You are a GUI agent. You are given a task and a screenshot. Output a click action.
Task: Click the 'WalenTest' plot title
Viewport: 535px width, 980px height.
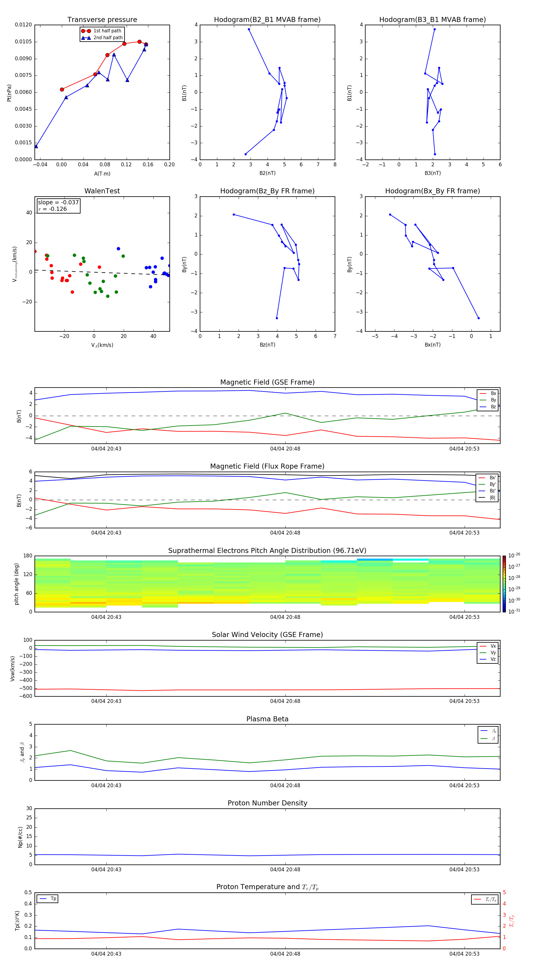coord(102,191)
